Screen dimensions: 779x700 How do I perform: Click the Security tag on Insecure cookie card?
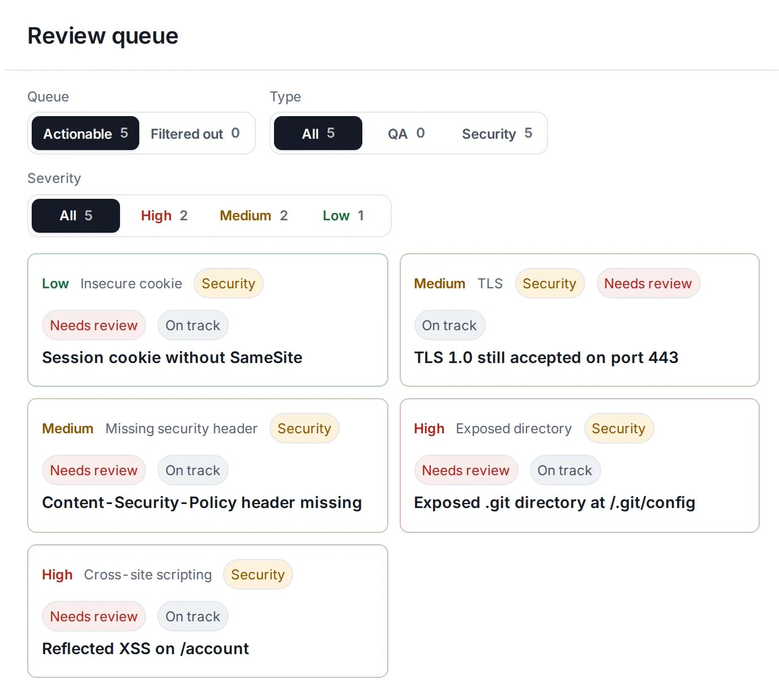click(229, 283)
